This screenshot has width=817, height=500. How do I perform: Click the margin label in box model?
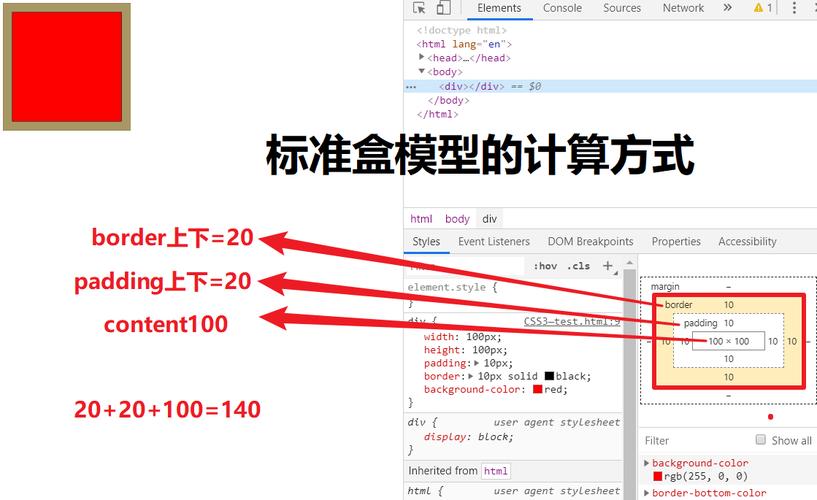(665, 286)
